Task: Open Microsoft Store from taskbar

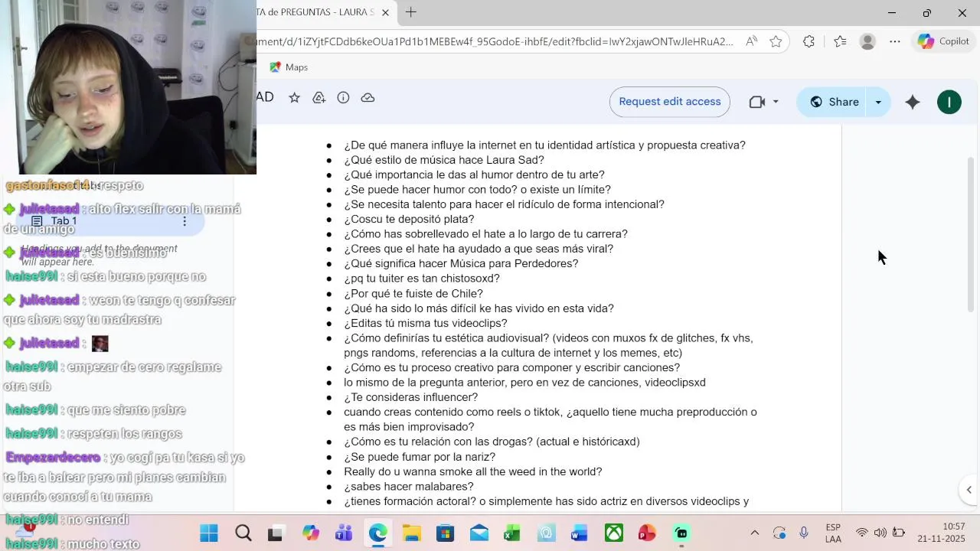Action: (445, 533)
